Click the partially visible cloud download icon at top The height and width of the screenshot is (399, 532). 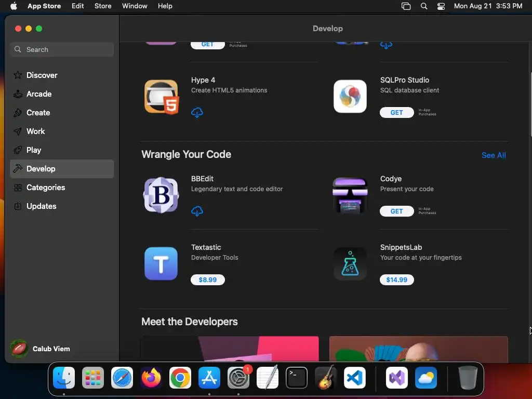(386, 45)
